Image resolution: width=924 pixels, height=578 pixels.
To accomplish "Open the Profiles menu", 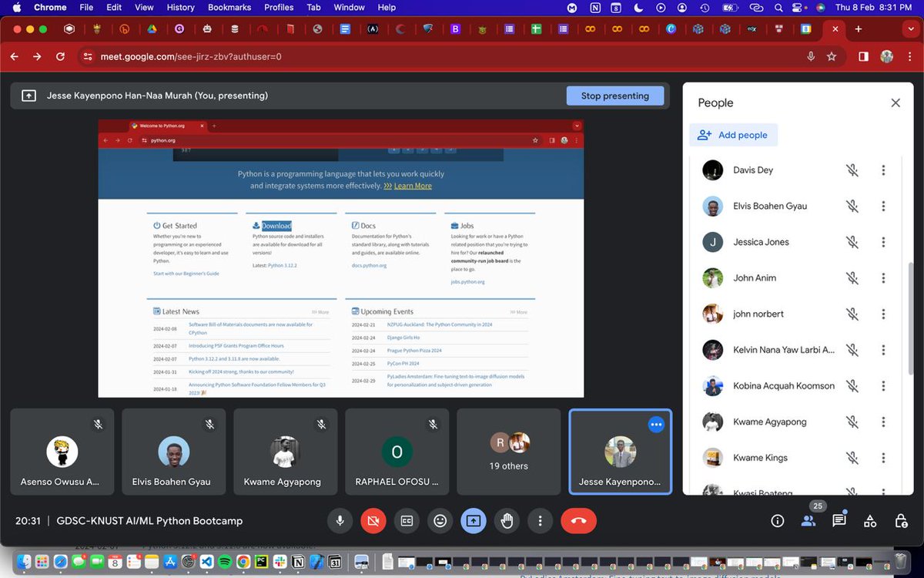I will coord(279,7).
